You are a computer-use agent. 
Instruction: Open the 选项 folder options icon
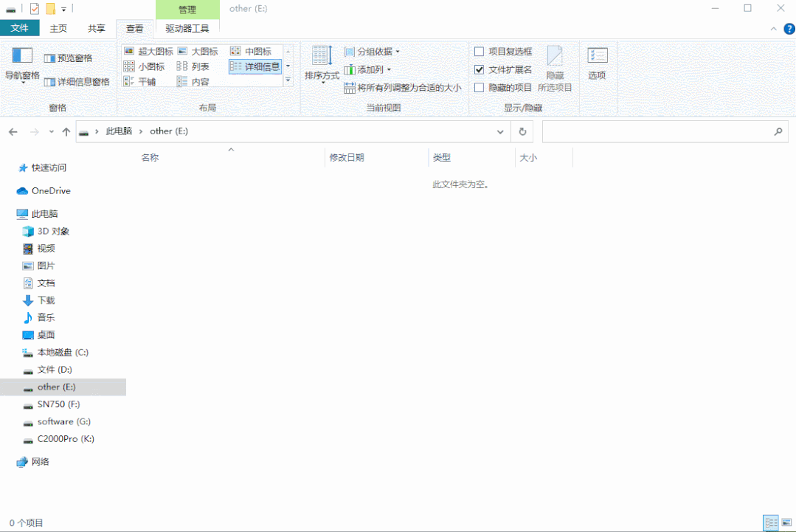tap(596, 63)
